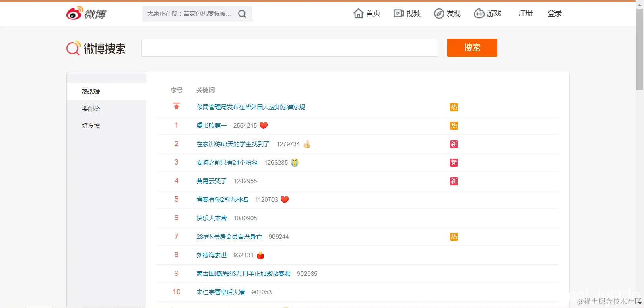Click rank number 1
The height and width of the screenshot is (308, 644).
pos(176,126)
